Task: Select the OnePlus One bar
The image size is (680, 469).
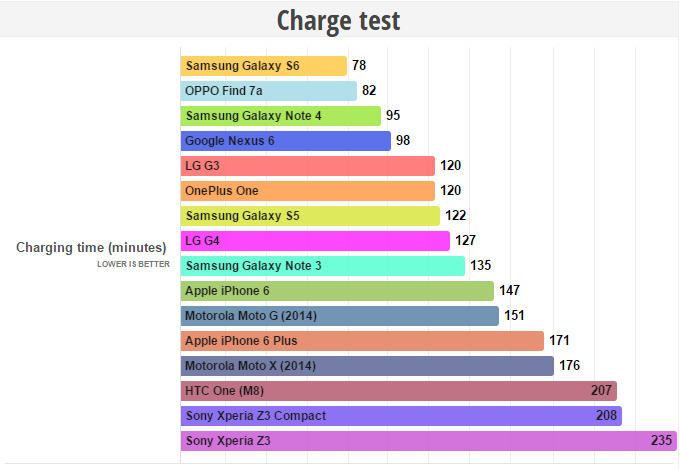Action: click(x=308, y=191)
